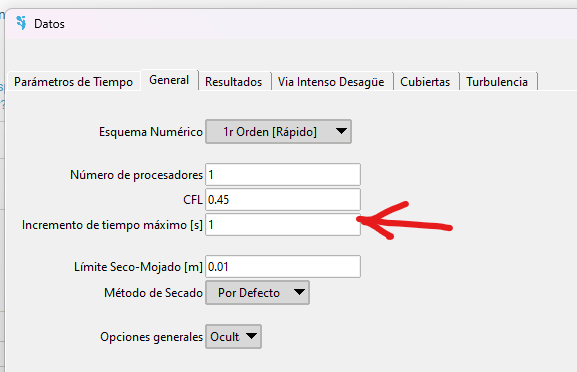This screenshot has width=577, height=372.
Task: Click the Datos window title text
Action: coord(49,24)
